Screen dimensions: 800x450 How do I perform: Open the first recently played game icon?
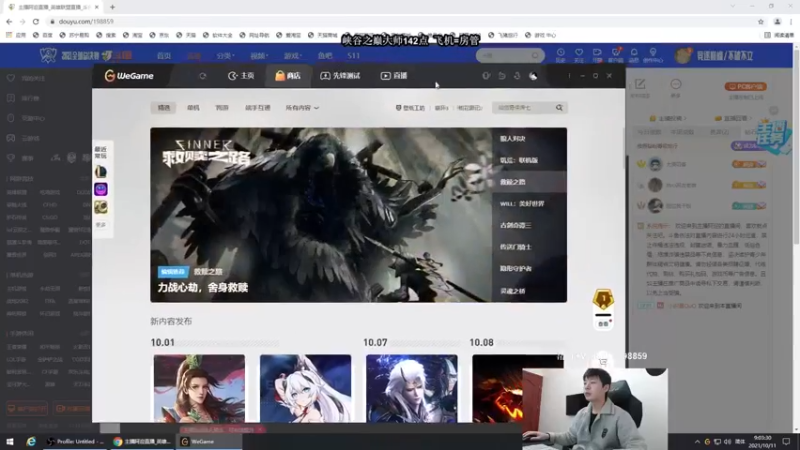click(101, 172)
